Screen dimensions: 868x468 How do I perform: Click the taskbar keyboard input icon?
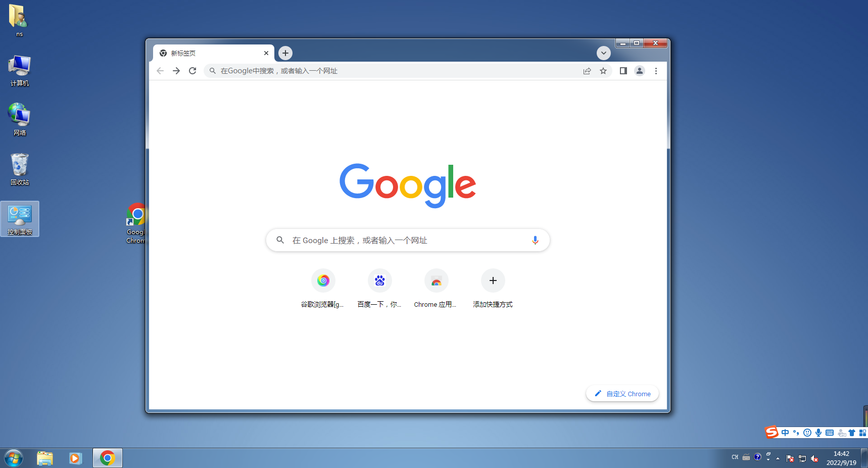pyautogui.click(x=746, y=457)
